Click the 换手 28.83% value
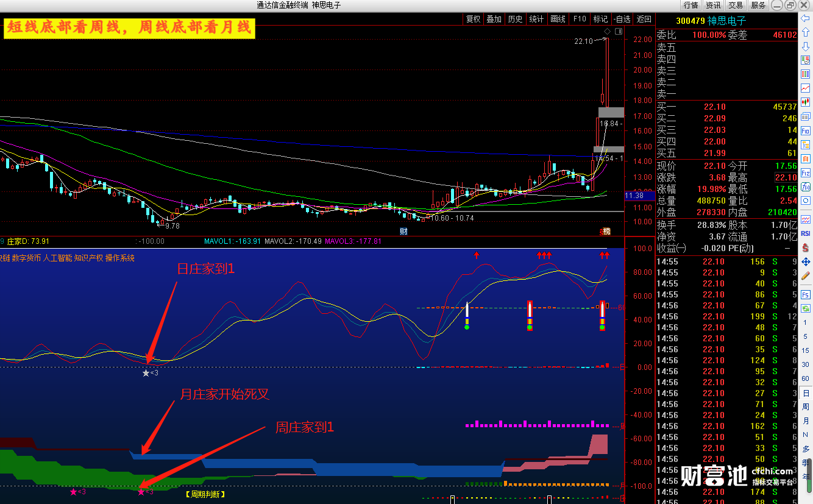The image size is (813, 504). pos(712,225)
